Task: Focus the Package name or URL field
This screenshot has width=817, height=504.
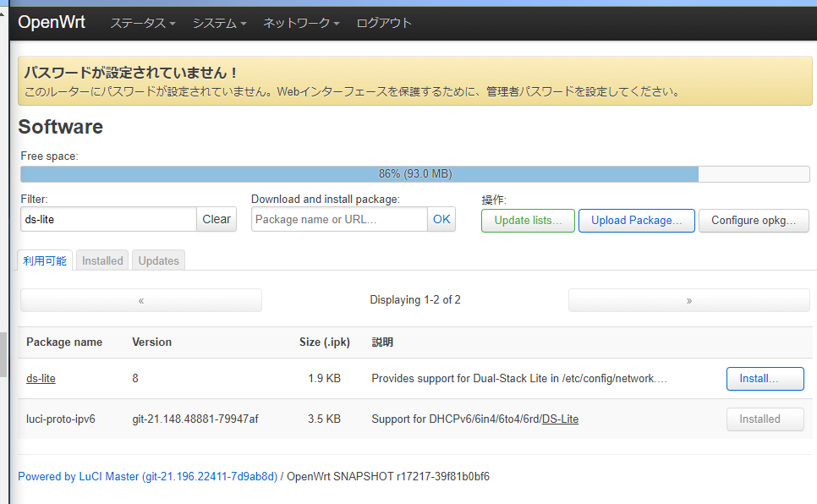Action: click(x=339, y=219)
